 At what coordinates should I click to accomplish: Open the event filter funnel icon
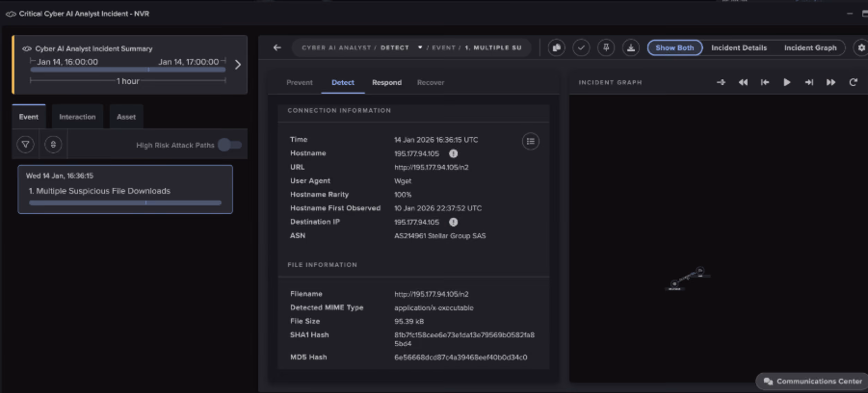(x=25, y=145)
